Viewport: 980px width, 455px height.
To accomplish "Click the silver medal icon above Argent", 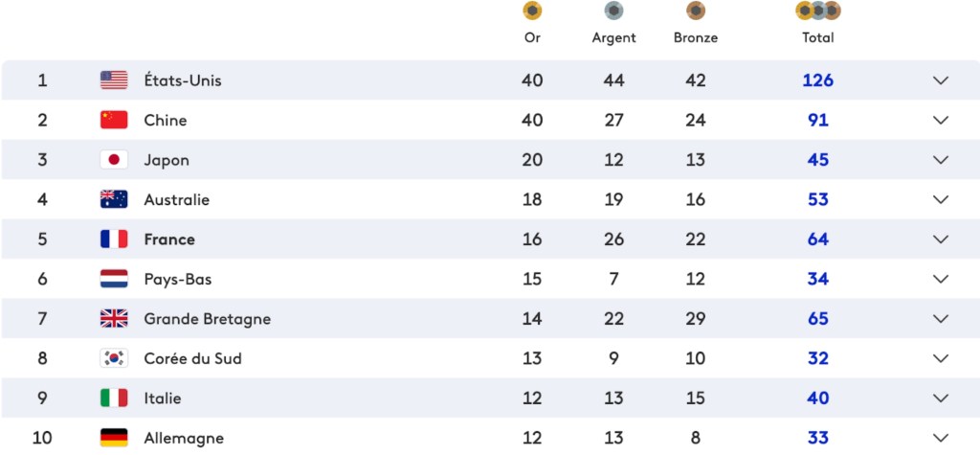I will (613, 11).
